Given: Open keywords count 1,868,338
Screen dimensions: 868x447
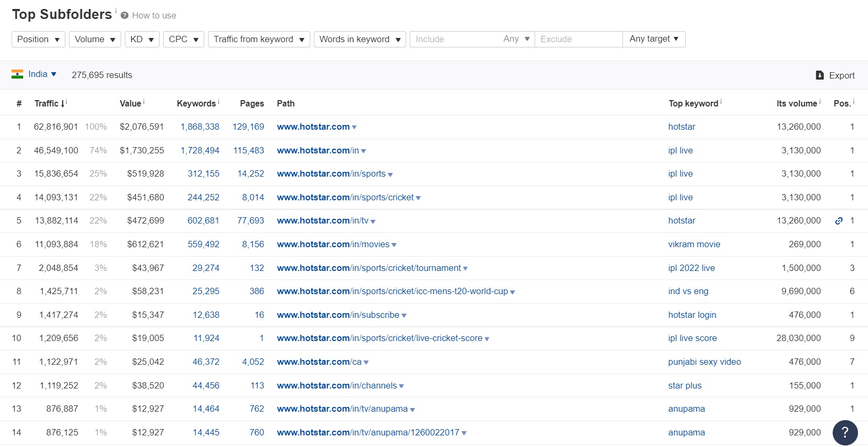Looking at the screenshot, I should pos(200,127).
